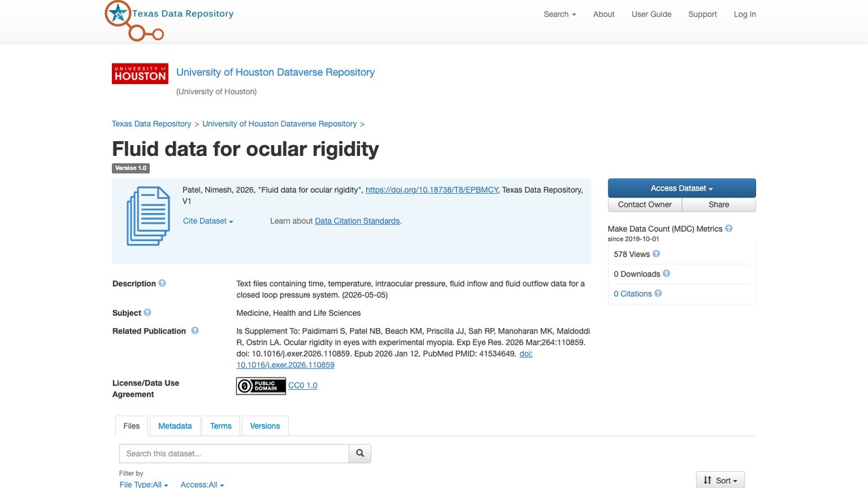
Task: Click the help icon beside 578 Views
Action: coord(656,254)
